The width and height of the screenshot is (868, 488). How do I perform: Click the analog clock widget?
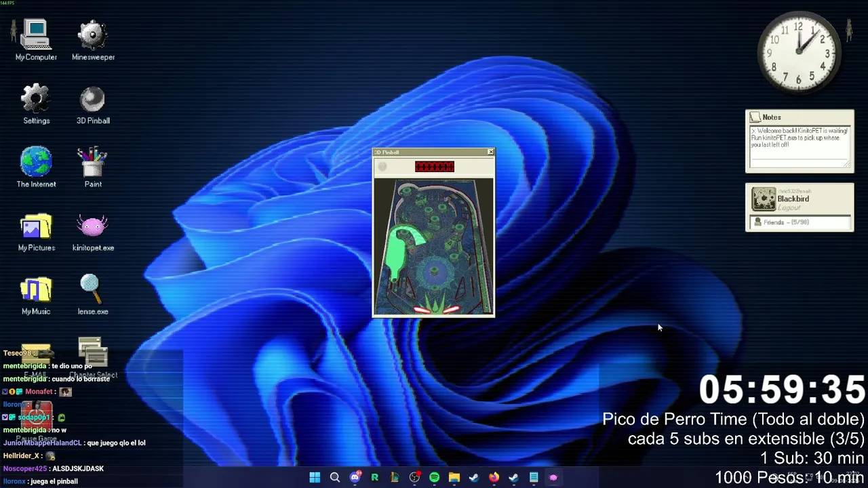coord(799,52)
